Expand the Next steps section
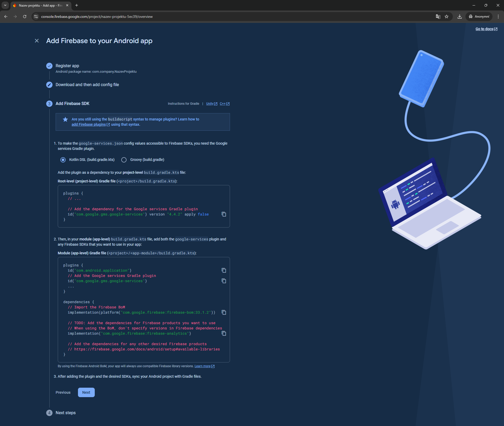 coord(66,413)
